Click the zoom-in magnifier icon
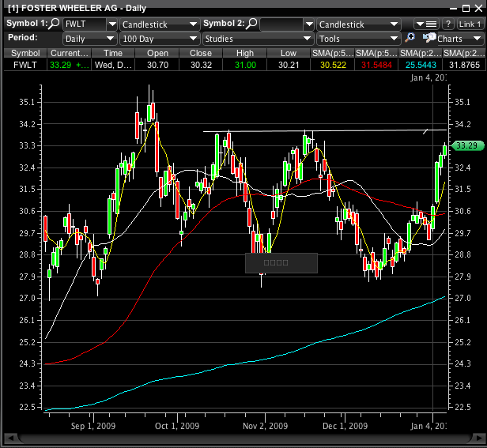This screenshot has width=487, height=448. point(410,38)
